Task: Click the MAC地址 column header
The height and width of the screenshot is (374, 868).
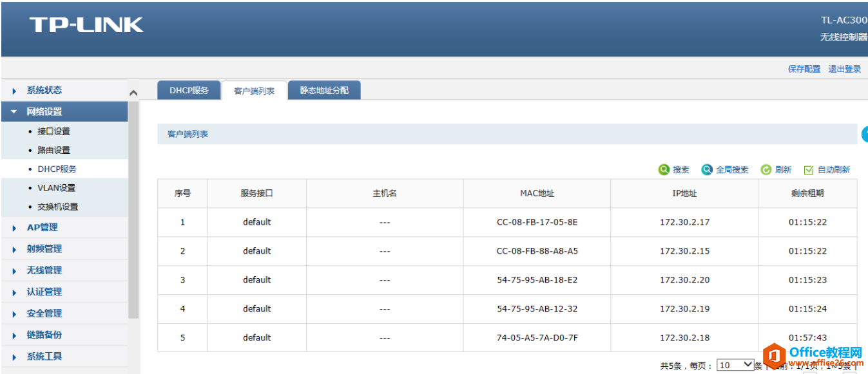Action: tap(537, 193)
